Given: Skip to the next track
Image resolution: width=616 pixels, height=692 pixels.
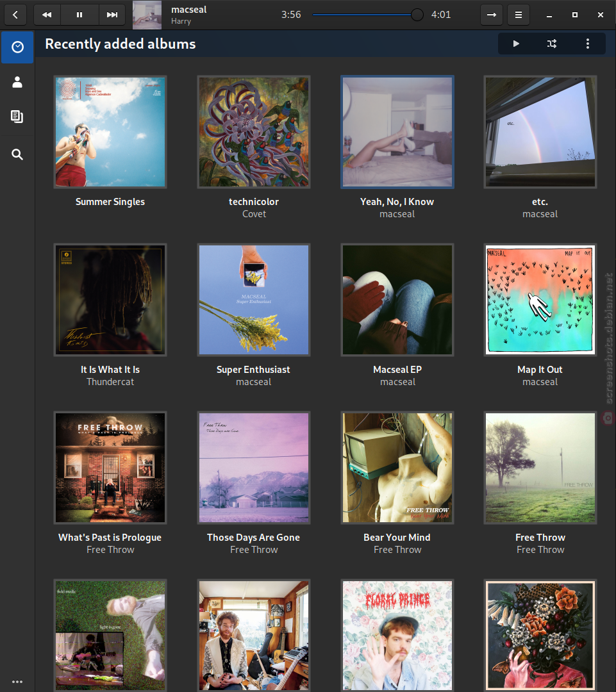Looking at the screenshot, I should tap(112, 15).
